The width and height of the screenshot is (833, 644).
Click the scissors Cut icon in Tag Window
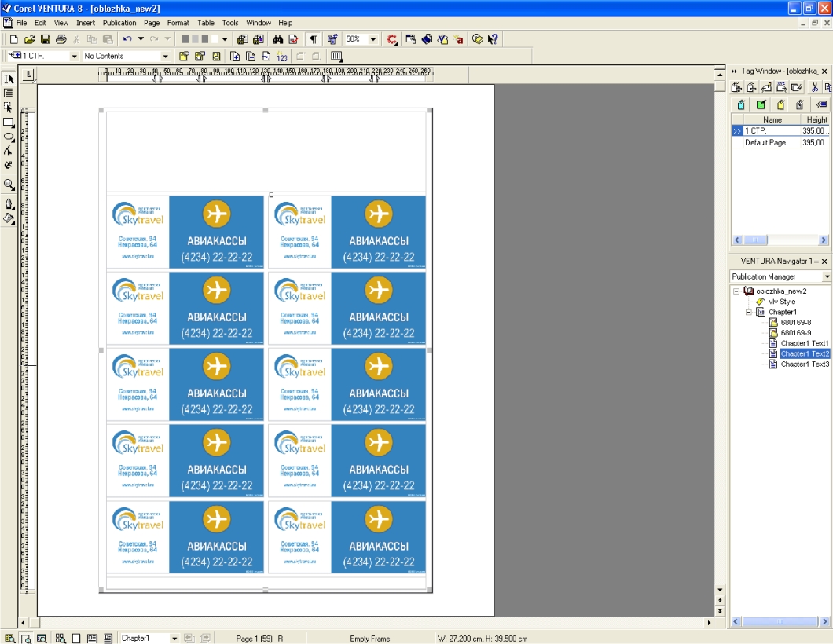pos(814,87)
